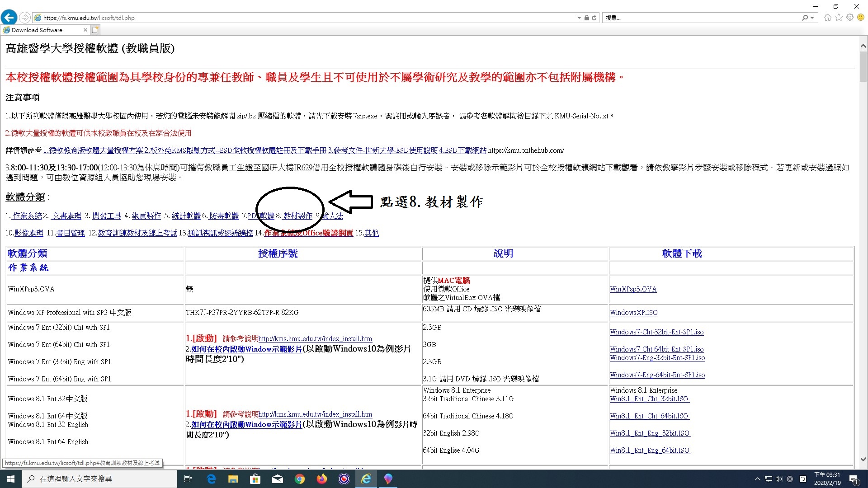Open the Windows Start menu
The width and height of the screenshot is (868, 488).
(x=11, y=479)
